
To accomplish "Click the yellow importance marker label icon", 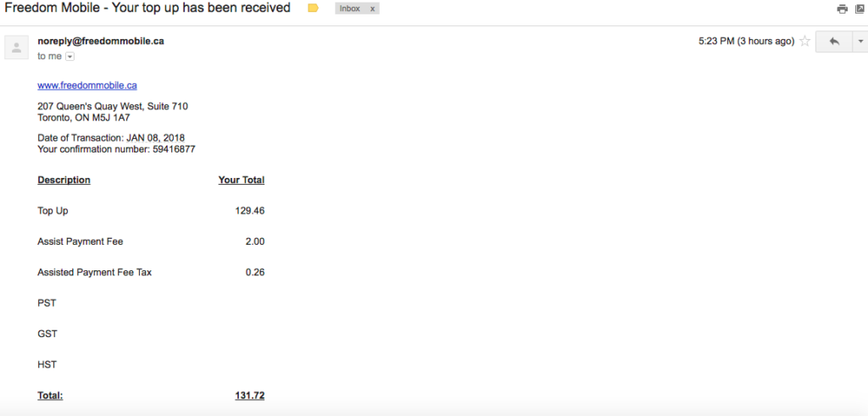I will pos(314,8).
